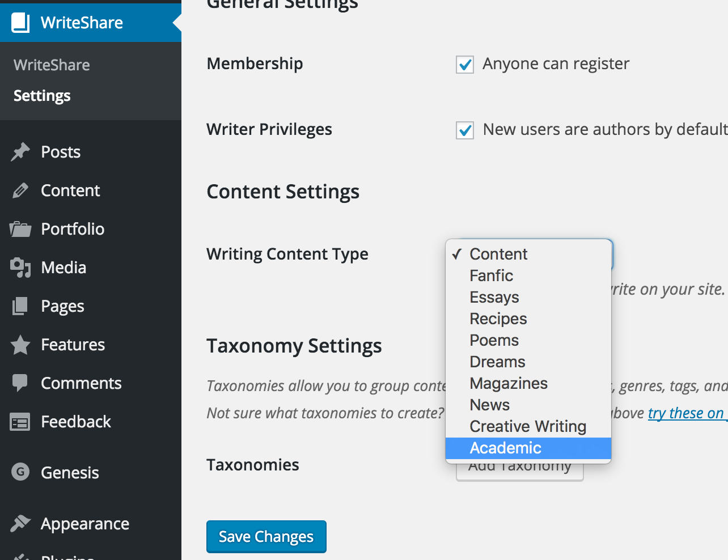Screen dimensions: 728x560
Task: Click the Posts pushpin icon
Action: 20,152
